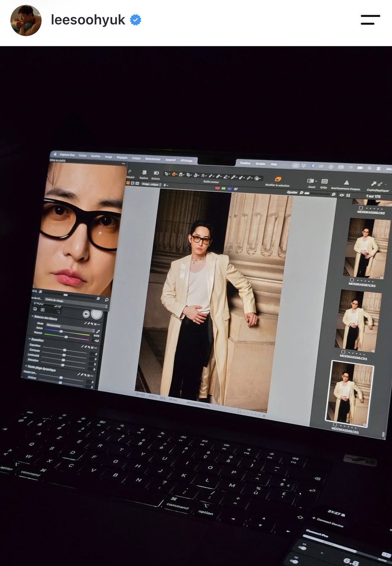Open the Aide menu
392x566 pixels.
274,164
